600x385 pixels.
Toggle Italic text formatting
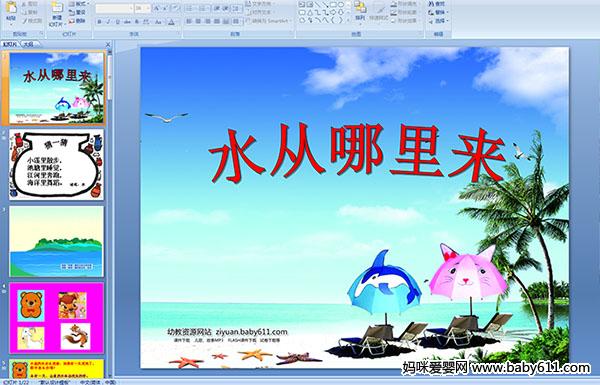coord(108,22)
